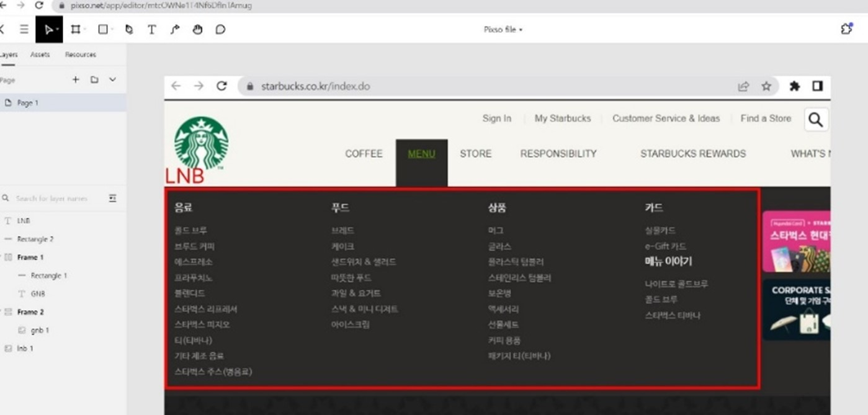The height and width of the screenshot is (415, 868).
Task: Create a page folder icon
Action: [x=94, y=79]
